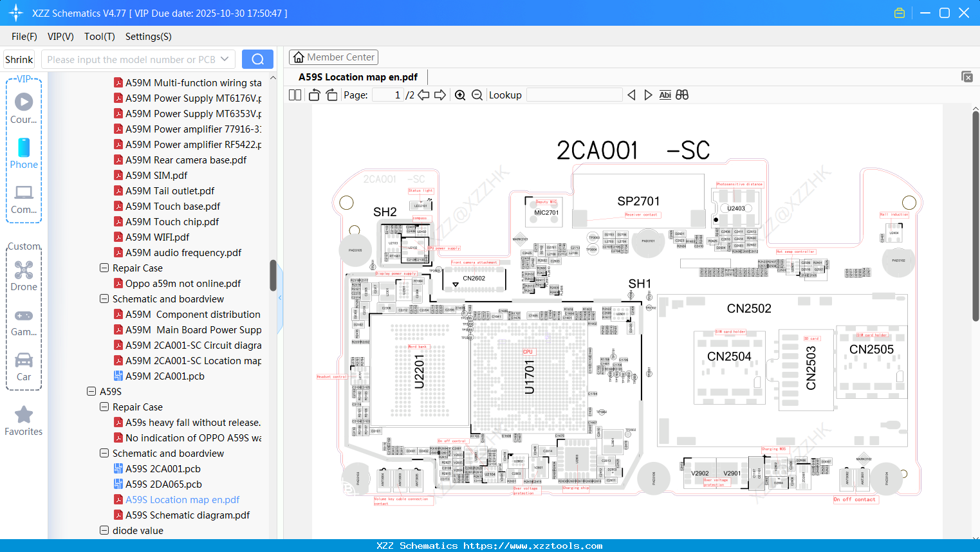
Task: Find previous lookup result
Action: [x=631, y=95]
